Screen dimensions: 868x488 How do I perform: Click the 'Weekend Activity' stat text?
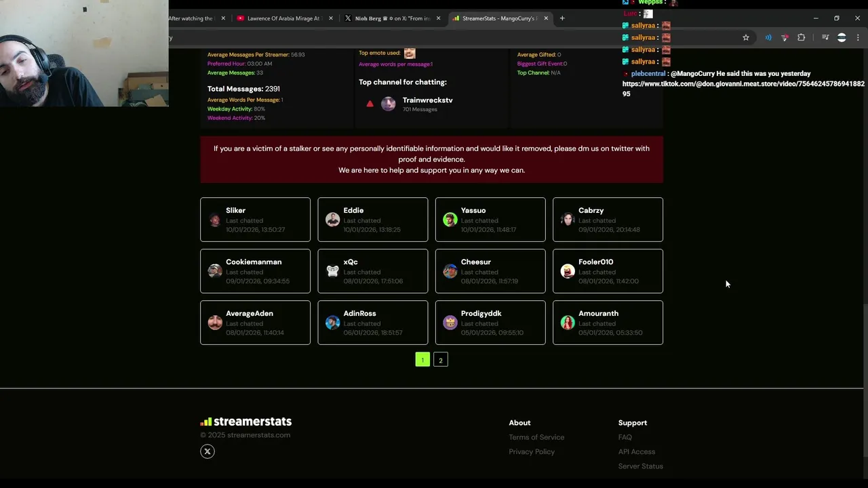[x=236, y=118]
